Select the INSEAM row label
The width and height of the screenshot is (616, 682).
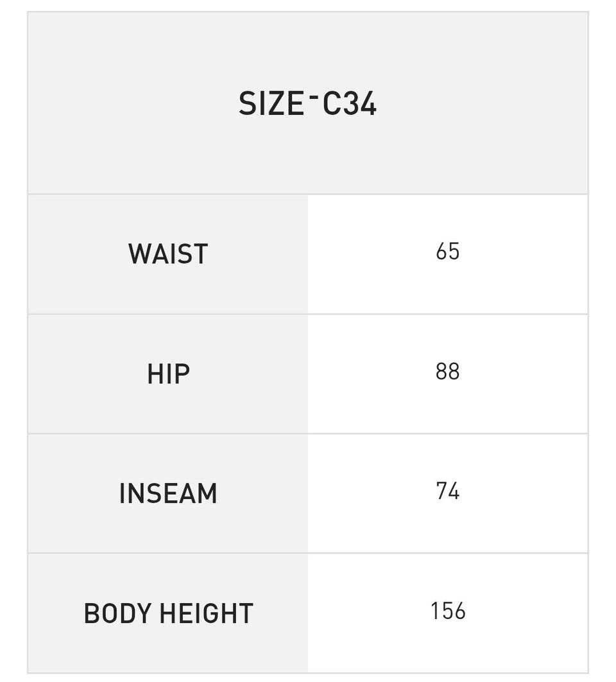tap(168, 493)
